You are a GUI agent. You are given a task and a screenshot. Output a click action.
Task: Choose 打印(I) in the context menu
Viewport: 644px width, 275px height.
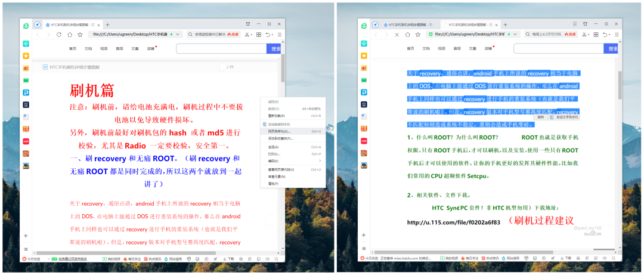(x=292, y=154)
